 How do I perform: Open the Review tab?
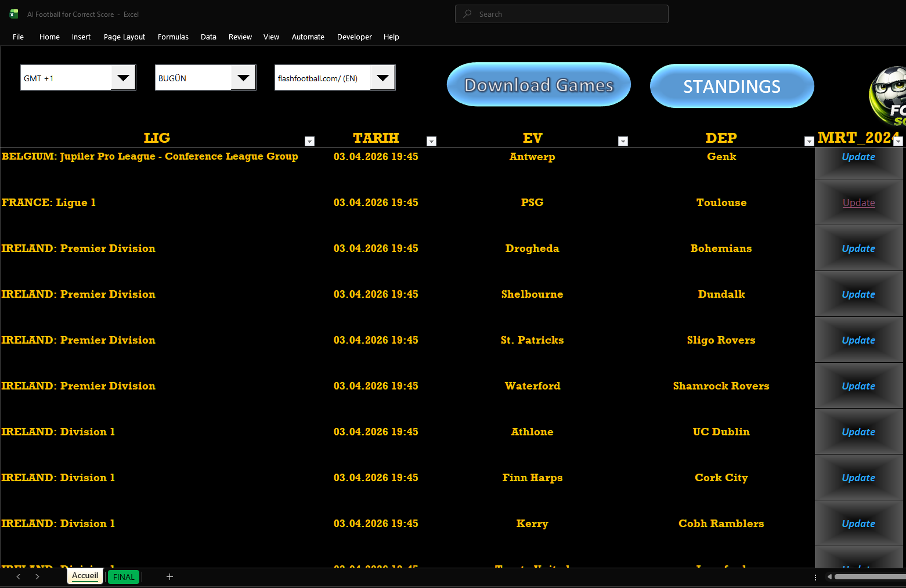(x=240, y=37)
